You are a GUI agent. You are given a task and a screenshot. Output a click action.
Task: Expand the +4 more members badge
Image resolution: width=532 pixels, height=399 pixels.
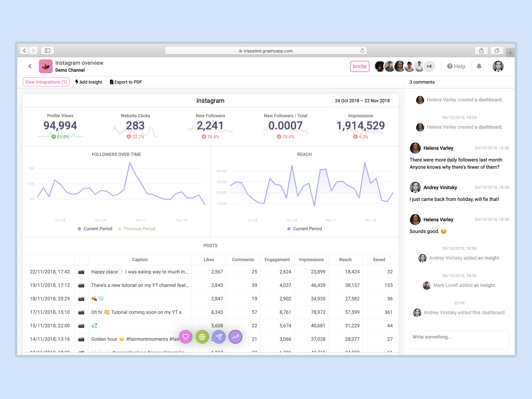point(429,66)
